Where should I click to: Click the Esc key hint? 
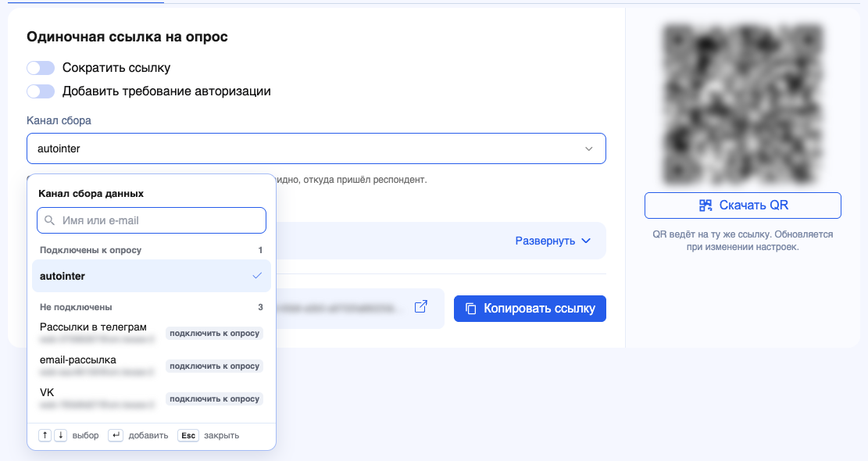point(188,435)
